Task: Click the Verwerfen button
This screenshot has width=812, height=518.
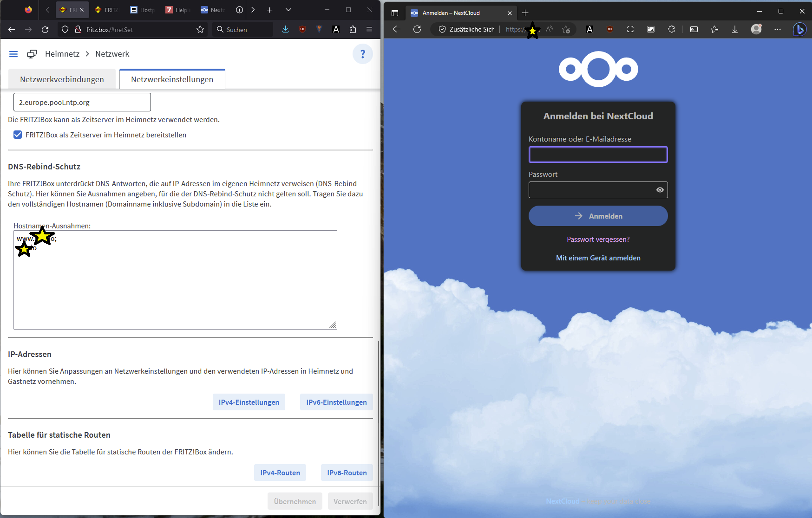Action: (x=350, y=501)
